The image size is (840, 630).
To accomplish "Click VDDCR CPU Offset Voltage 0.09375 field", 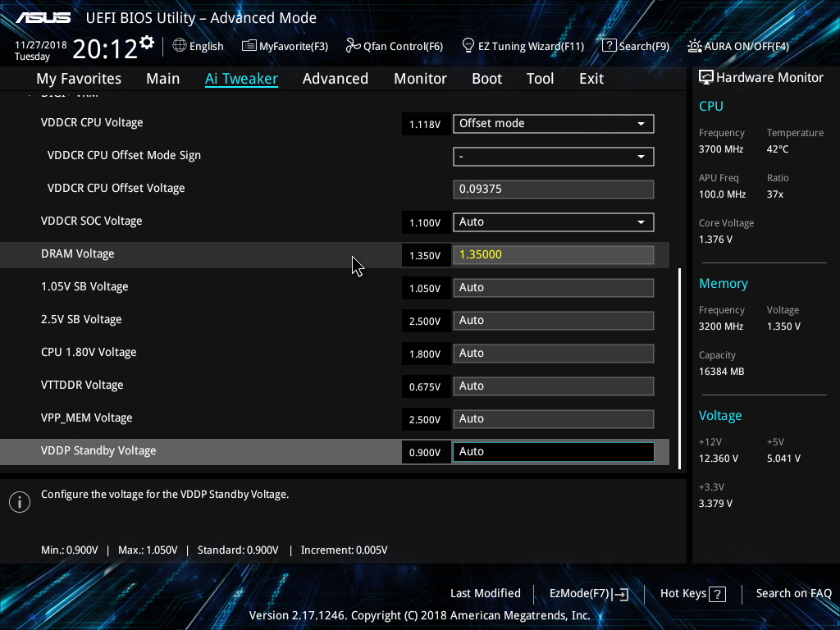I will coord(554,189).
